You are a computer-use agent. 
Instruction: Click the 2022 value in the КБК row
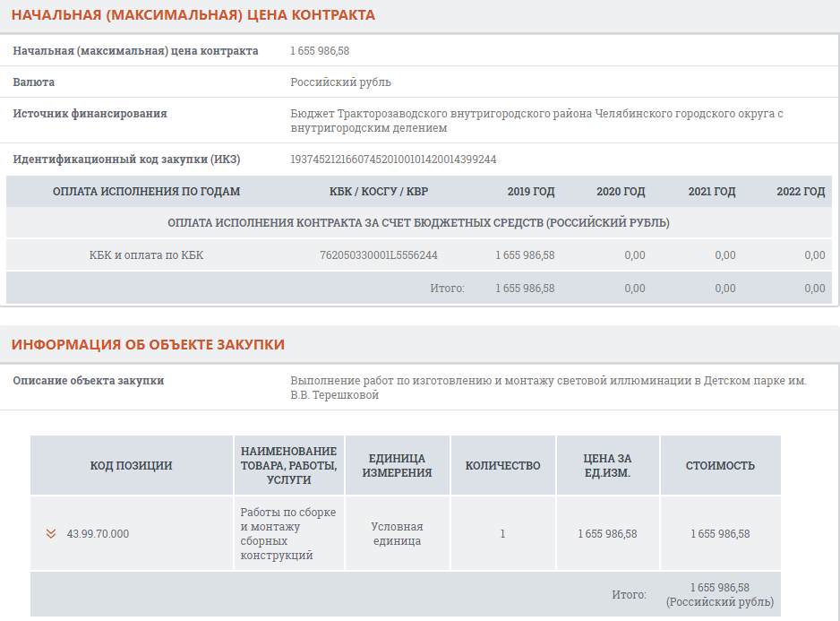click(815, 255)
